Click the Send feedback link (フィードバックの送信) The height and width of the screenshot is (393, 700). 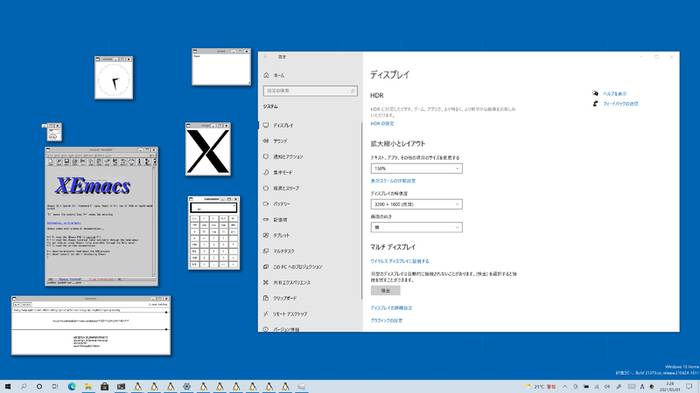coord(621,104)
